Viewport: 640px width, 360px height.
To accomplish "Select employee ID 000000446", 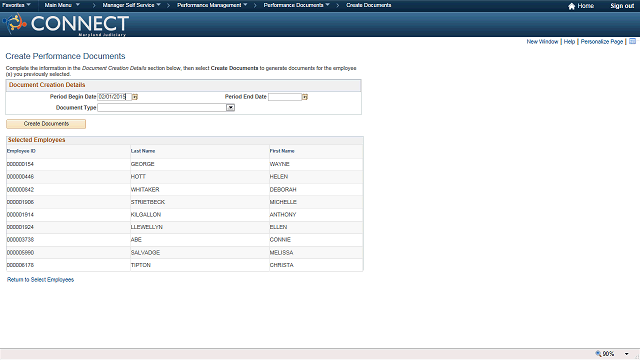I will tap(20, 177).
